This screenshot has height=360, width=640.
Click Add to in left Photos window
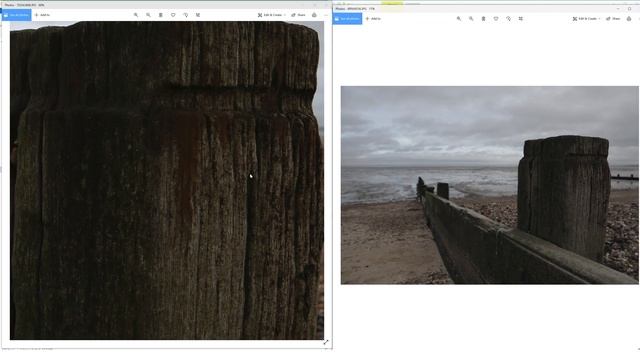click(x=42, y=15)
